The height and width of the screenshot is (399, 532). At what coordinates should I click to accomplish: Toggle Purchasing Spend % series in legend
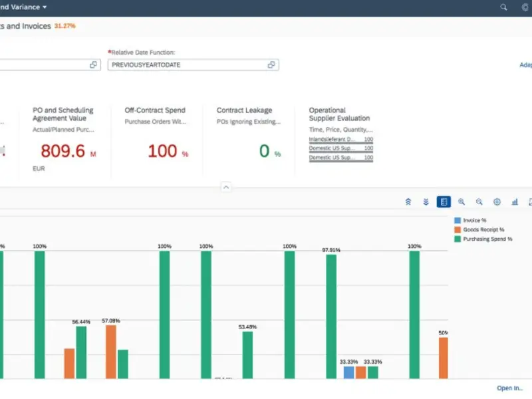[487, 239]
